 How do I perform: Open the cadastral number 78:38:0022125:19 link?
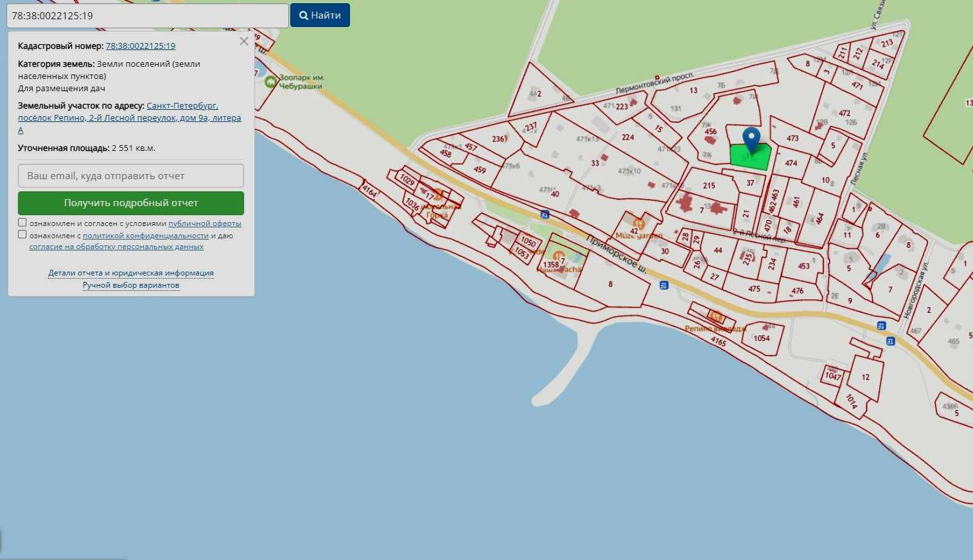pyautogui.click(x=141, y=46)
